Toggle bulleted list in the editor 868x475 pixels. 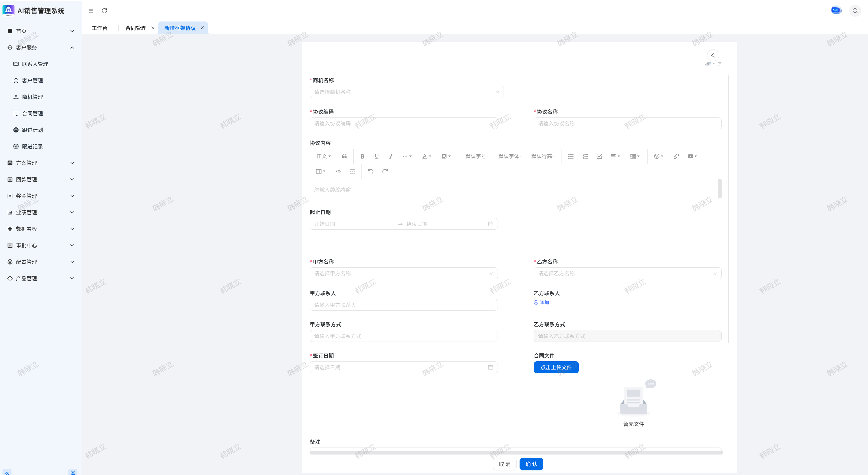(571, 156)
